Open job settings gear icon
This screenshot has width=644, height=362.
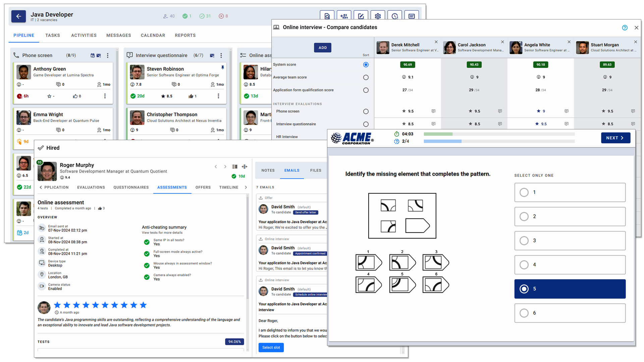378,16
